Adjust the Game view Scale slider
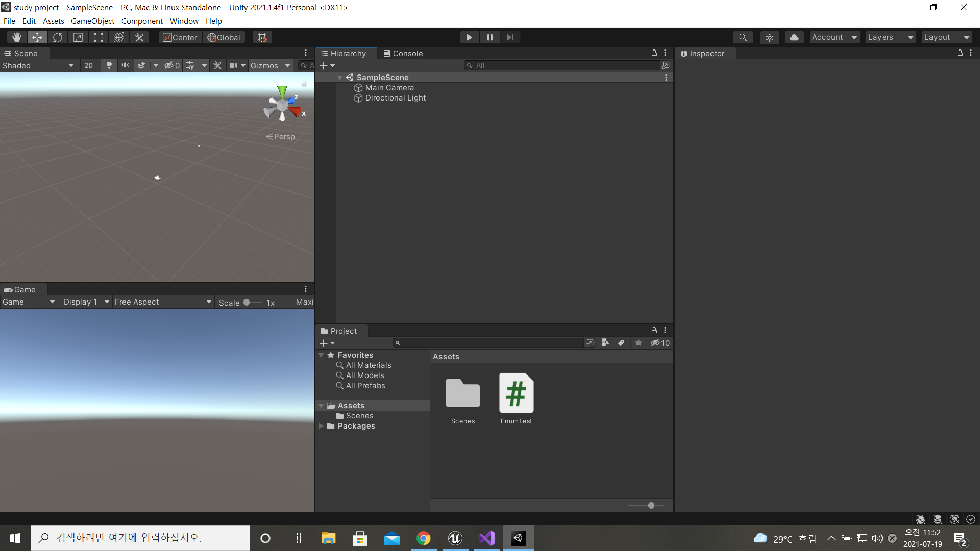 click(x=247, y=302)
